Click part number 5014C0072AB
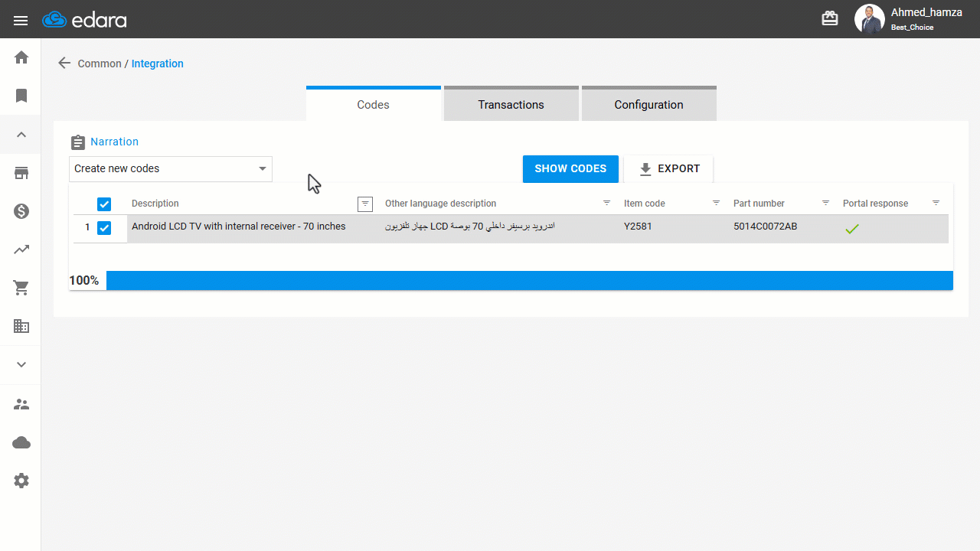The height and width of the screenshot is (551, 980). pyautogui.click(x=765, y=227)
